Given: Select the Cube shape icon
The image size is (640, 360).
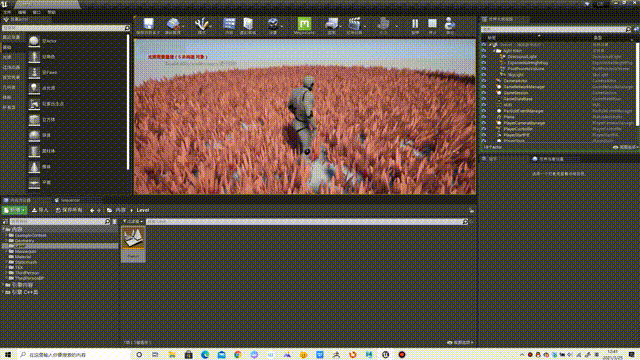Looking at the screenshot, I should 34,120.
